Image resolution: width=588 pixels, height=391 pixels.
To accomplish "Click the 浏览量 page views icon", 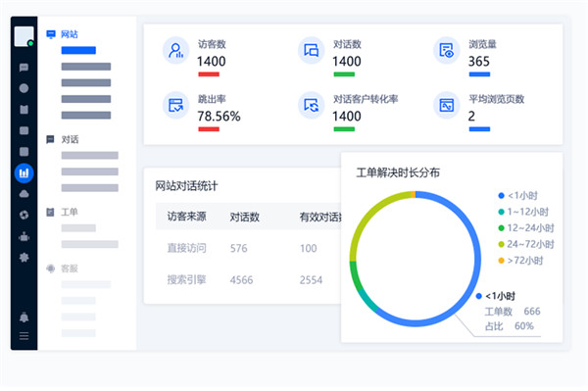I will [447, 51].
